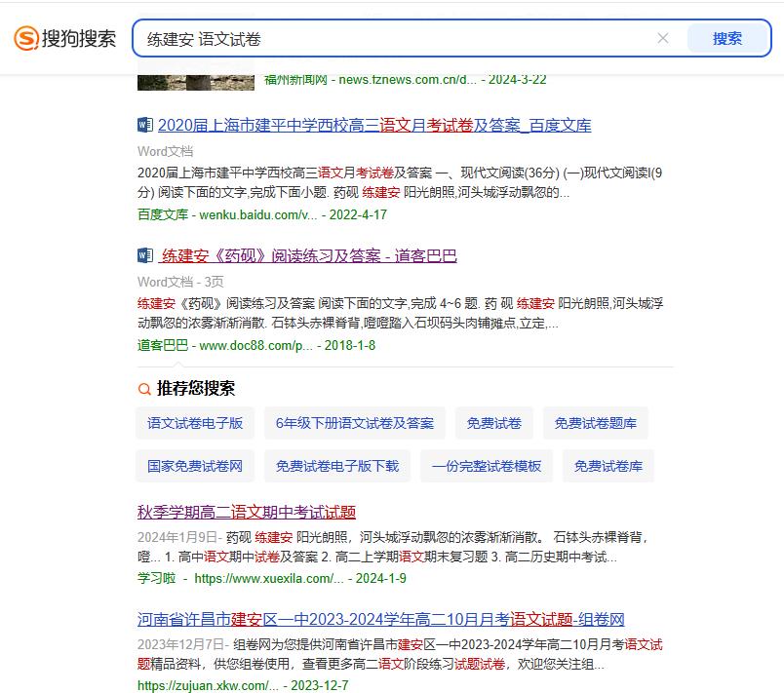The width and height of the screenshot is (784, 693).
Task: Click the date 2023年12月7日 in snippet
Action: pos(181,644)
